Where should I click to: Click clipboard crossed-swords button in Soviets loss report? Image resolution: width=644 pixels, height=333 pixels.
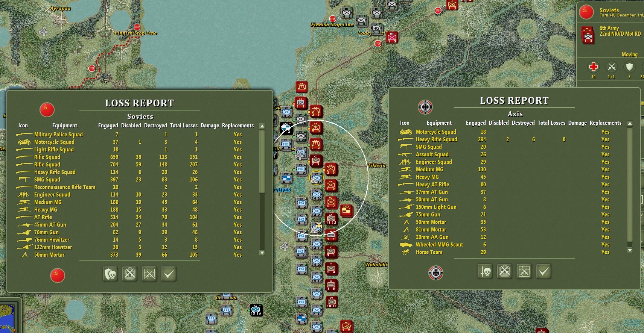pyautogui.click(x=130, y=274)
